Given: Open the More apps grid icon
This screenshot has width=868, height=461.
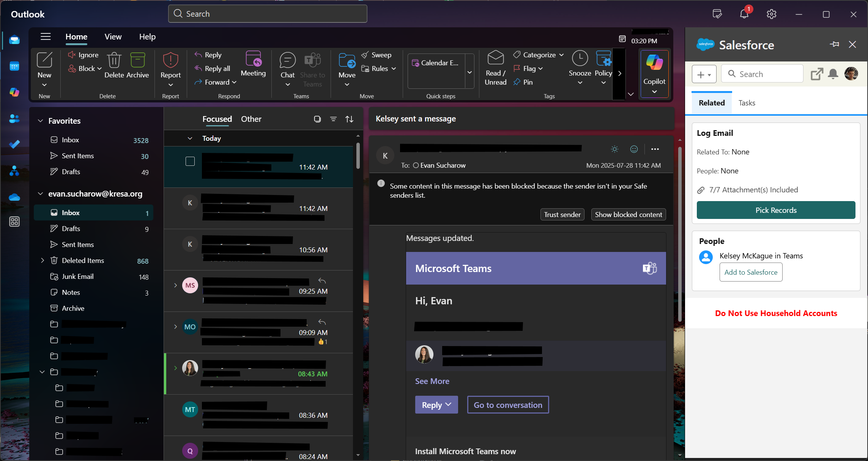Looking at the screenshot, I should tap(14, 222).
